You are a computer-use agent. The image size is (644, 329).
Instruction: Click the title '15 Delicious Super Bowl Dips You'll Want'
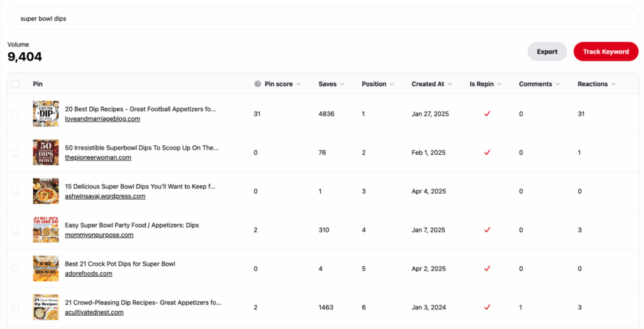point(140,186)
